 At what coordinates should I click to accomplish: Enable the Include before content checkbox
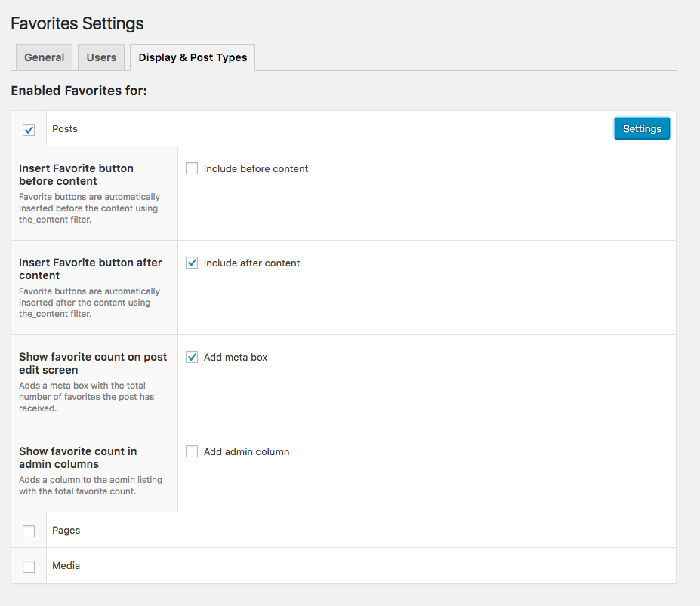point(192,169)
